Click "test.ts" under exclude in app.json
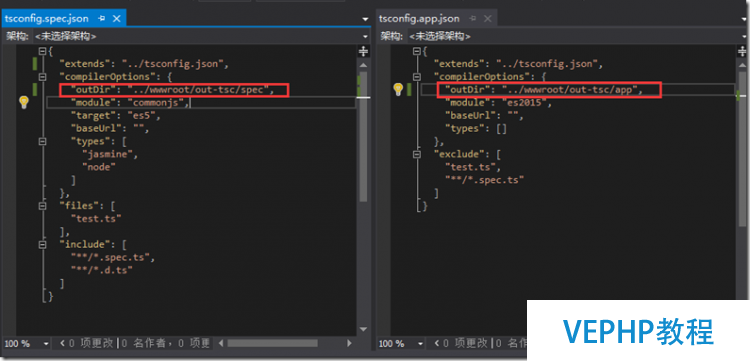Image resolution: width=750 pixels, height=361 pixels. pos(472,167)
